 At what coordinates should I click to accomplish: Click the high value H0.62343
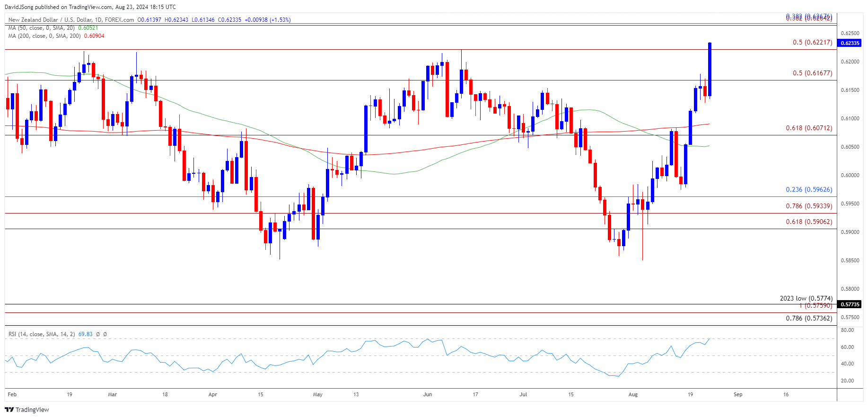click(176, 20)
